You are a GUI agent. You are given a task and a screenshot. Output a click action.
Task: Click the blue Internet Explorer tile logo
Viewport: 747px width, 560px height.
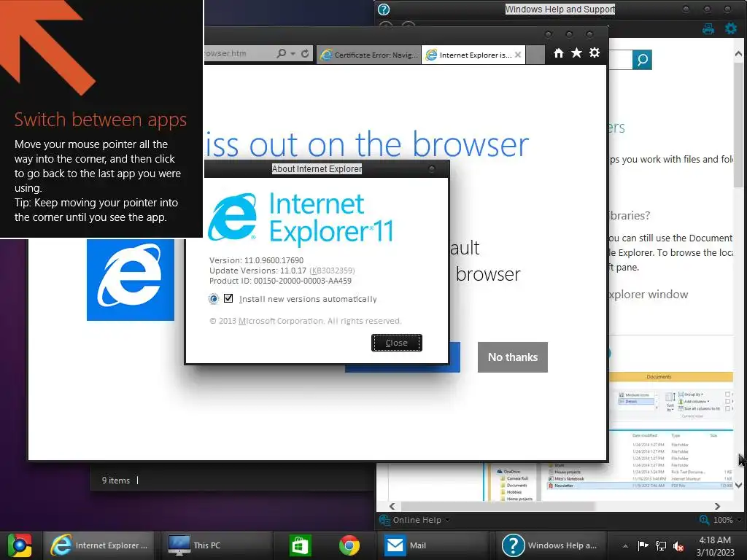(130, 279)
